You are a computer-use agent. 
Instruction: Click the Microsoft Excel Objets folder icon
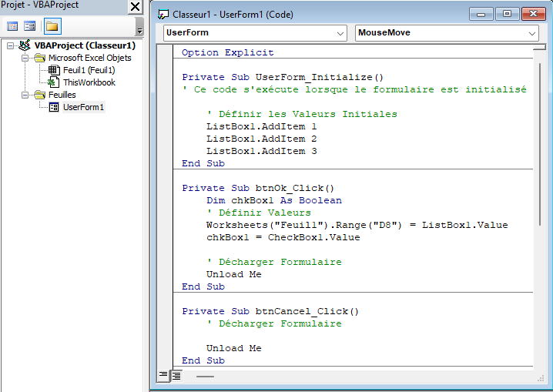[40, 58]
